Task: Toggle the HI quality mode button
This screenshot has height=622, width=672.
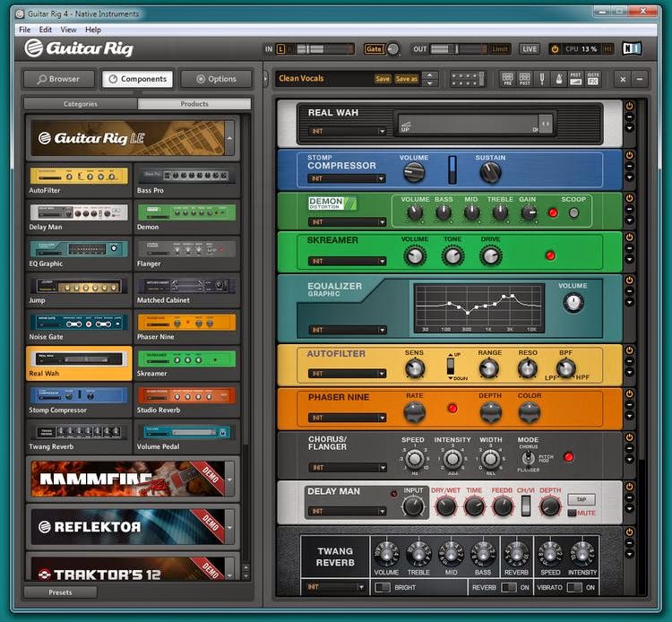Action: tap(607, 49)
